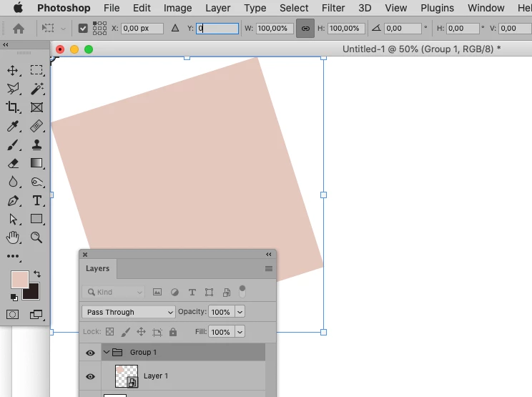Image resolution: width=532 pixels, height=397 pixels.
Task: Toggle reference point checkbox
Action: point(83,29)
